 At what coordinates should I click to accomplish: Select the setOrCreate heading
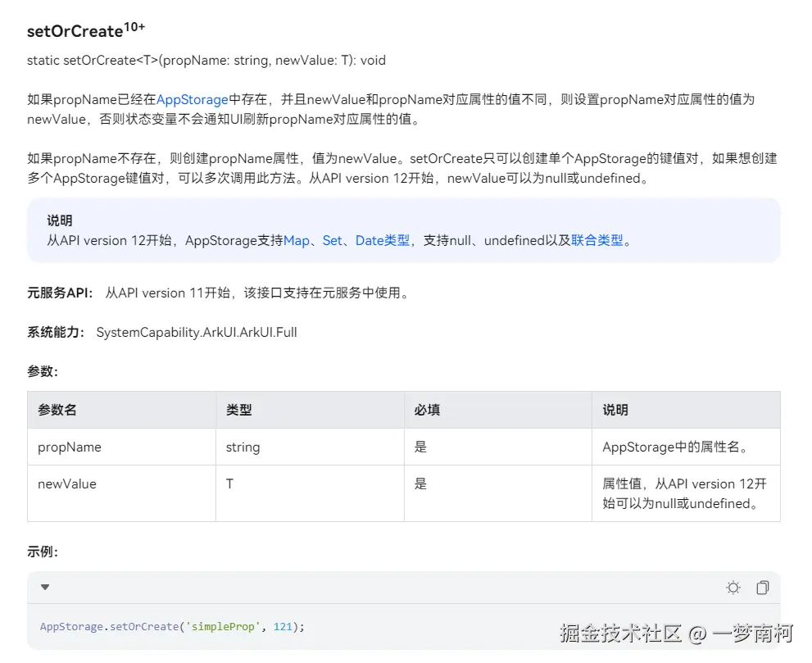pyautogui.click(x=86, y=30)
